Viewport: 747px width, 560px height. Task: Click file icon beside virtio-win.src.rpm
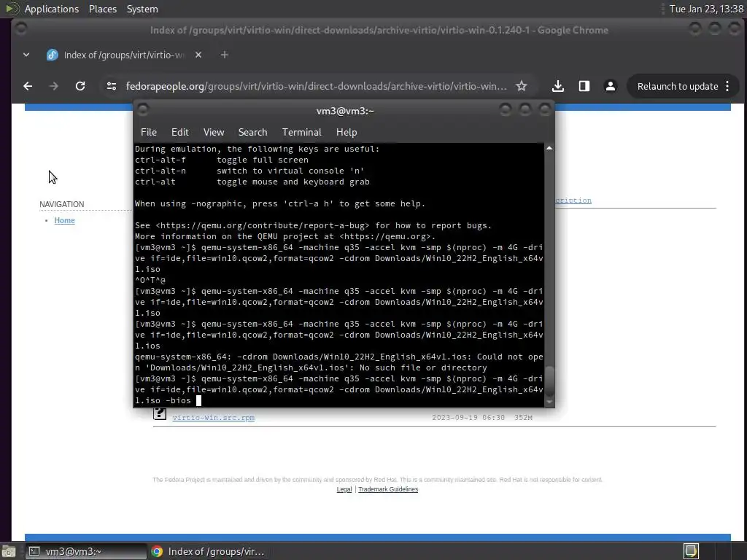coord(160,414)
